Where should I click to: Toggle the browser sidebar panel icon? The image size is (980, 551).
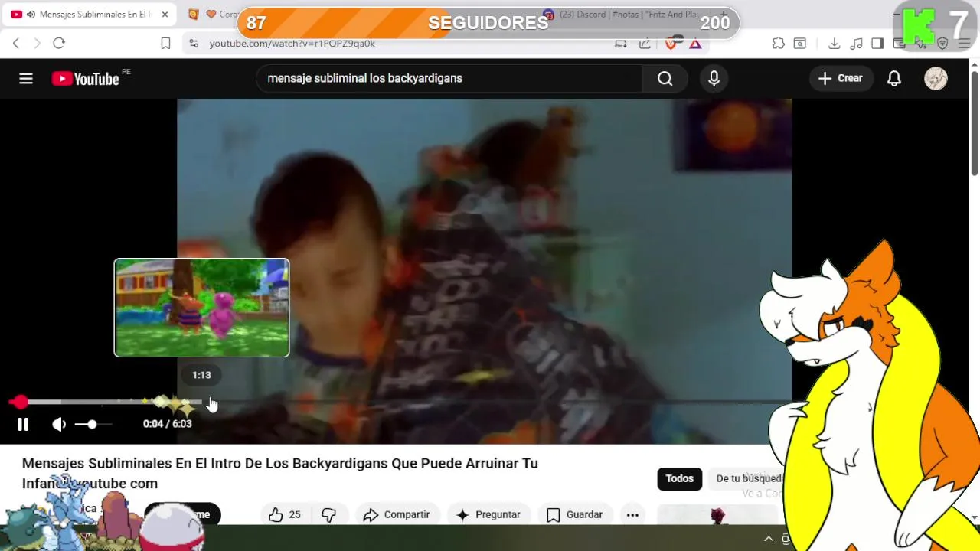coord(878,44)
